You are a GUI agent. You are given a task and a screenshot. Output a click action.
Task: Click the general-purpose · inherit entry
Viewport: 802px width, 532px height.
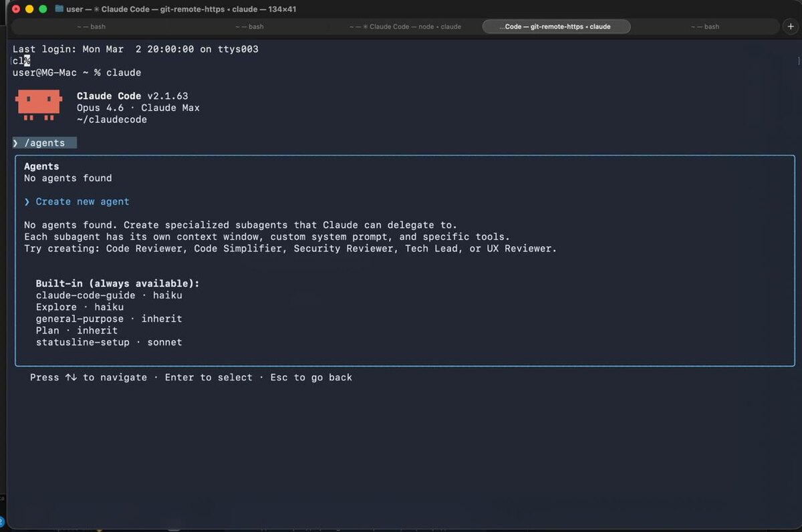coord(109,319)
